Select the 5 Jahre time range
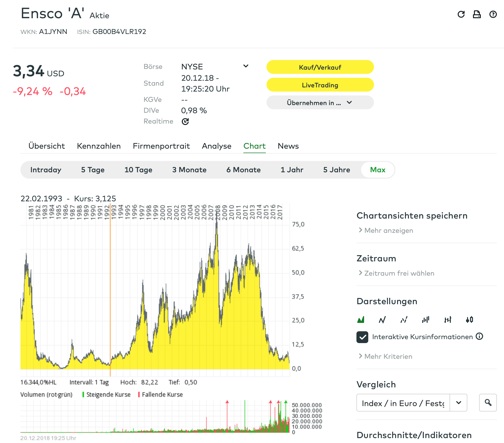 (x=336, y=170)
